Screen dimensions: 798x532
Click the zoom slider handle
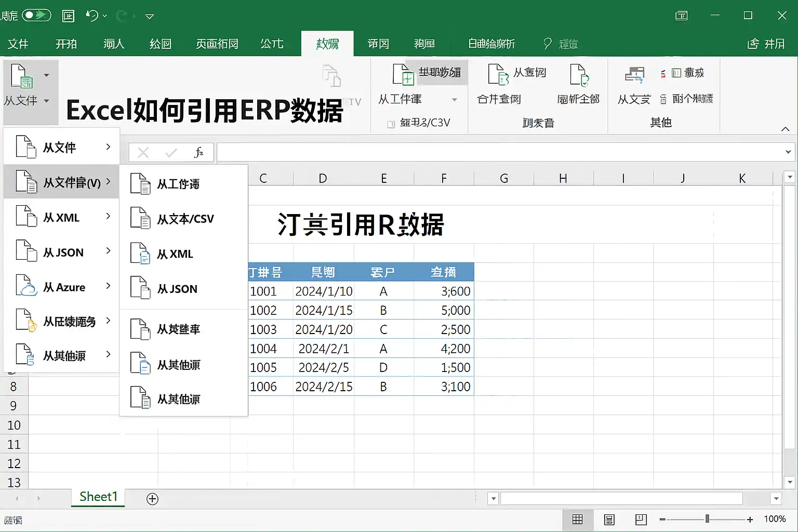pos(707,519)
